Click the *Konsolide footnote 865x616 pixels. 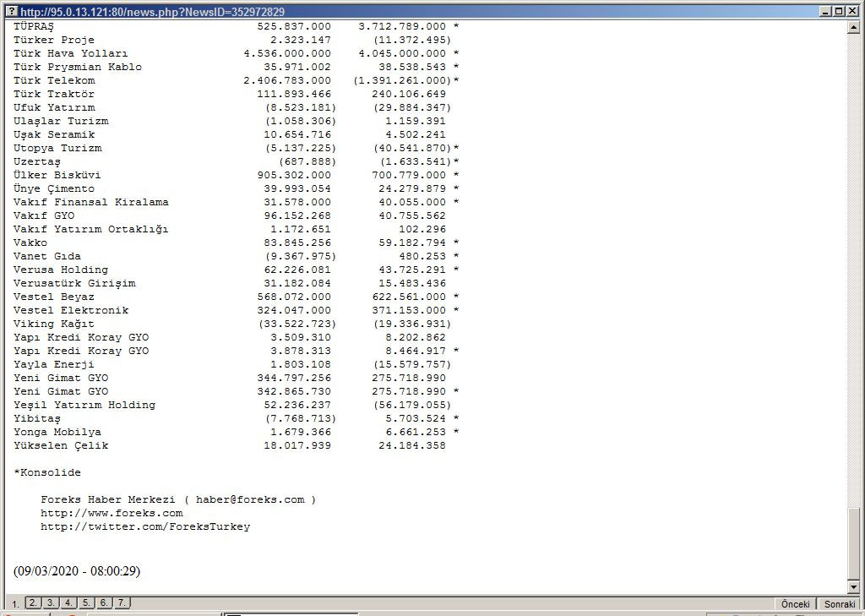47,472
